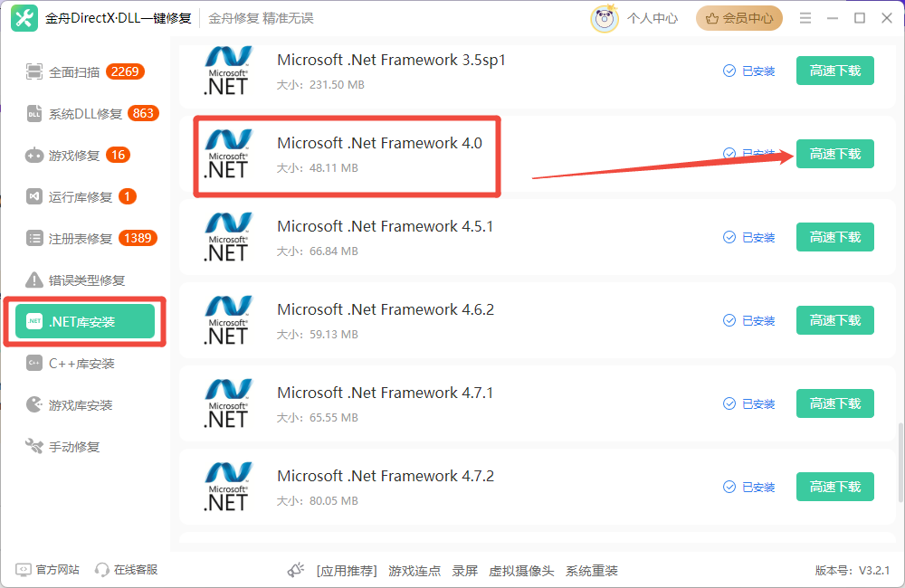Click the 863 badge on 系统DLL修复
This screenshot has height=588, width=905.
tap(143, 113)
